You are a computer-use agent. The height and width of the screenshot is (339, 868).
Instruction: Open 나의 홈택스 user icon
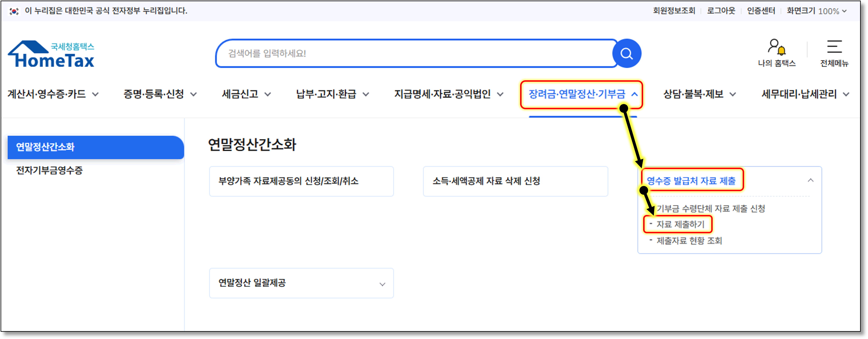point(776,47)
